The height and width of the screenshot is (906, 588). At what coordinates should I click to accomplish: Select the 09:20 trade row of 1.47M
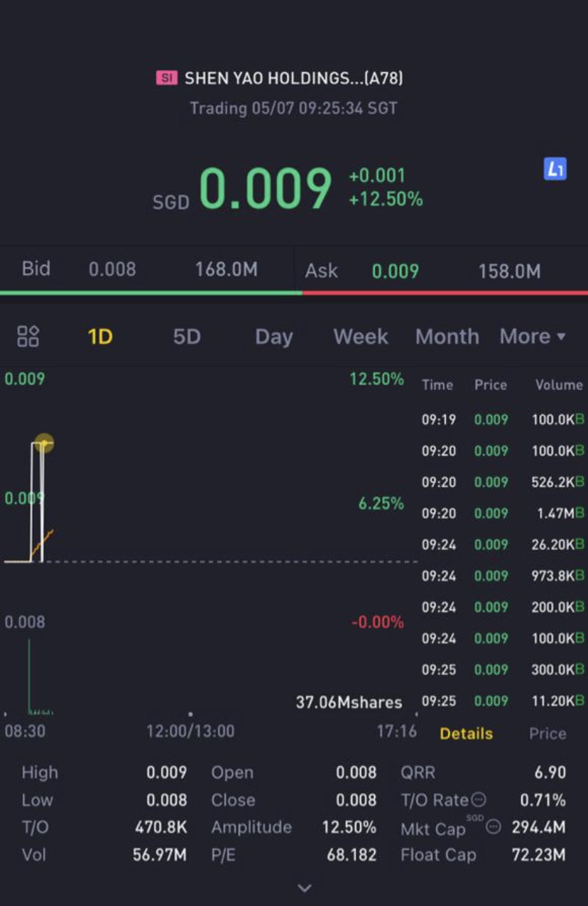pyautogui.click(x=503, y=513)
